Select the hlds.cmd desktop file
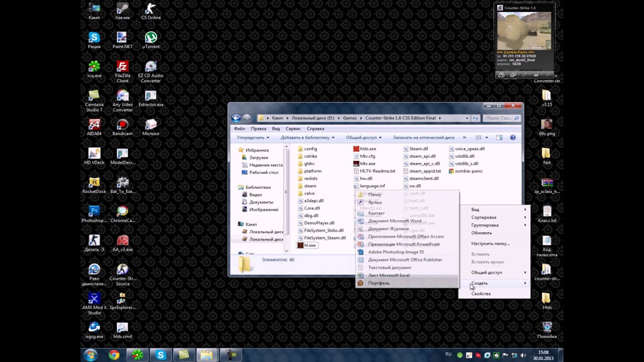 click(122, 331)
